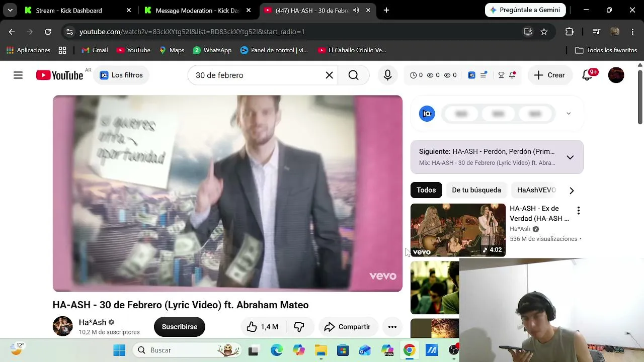Run search with the magnifier button
Viewport: 644px width, 362px height.
[x=354, y=75]
